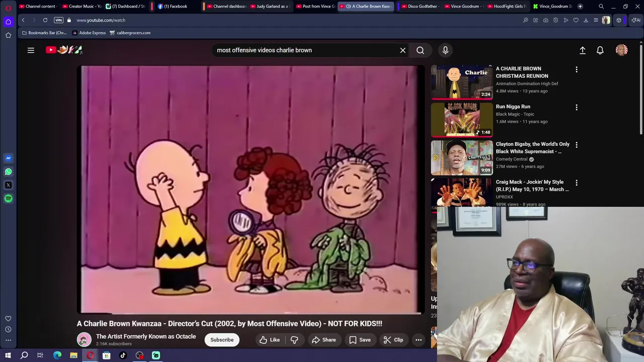Open File Explorer from the taskbar
Viewport: 644px width, 362px height.
tap(73, 355)
